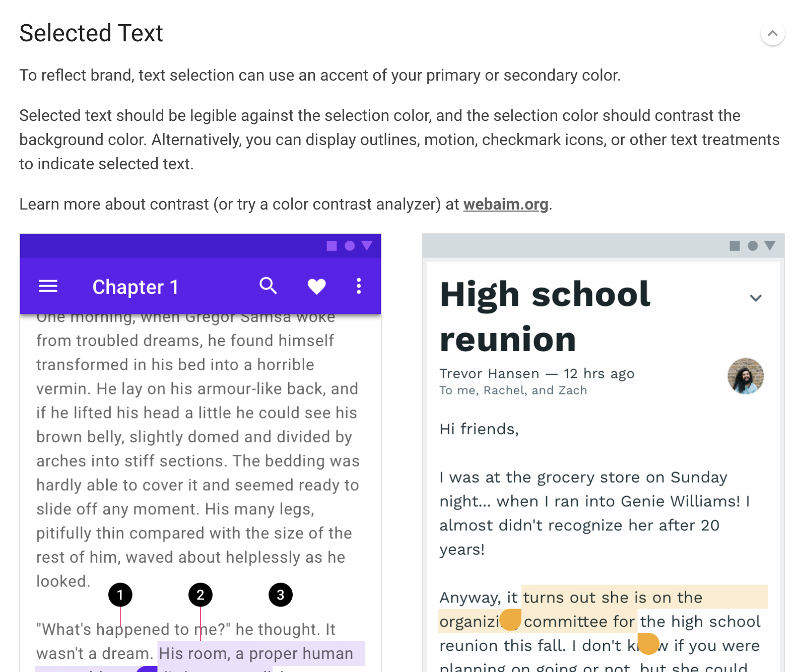The height and width of the screenshot is (672, 800).
Task: Select the Chapter 1 title in the app bar
Action: [x=135, y=286]
